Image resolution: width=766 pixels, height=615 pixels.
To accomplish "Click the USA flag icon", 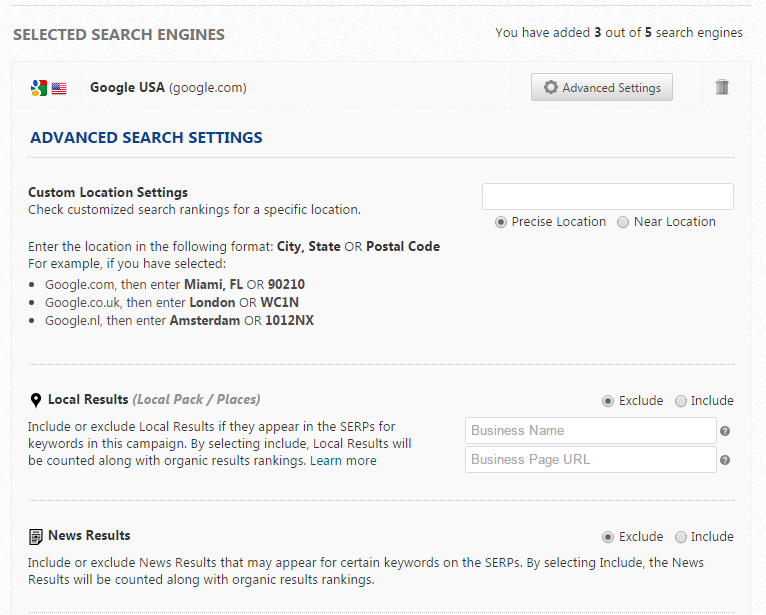I will (59, 88).
